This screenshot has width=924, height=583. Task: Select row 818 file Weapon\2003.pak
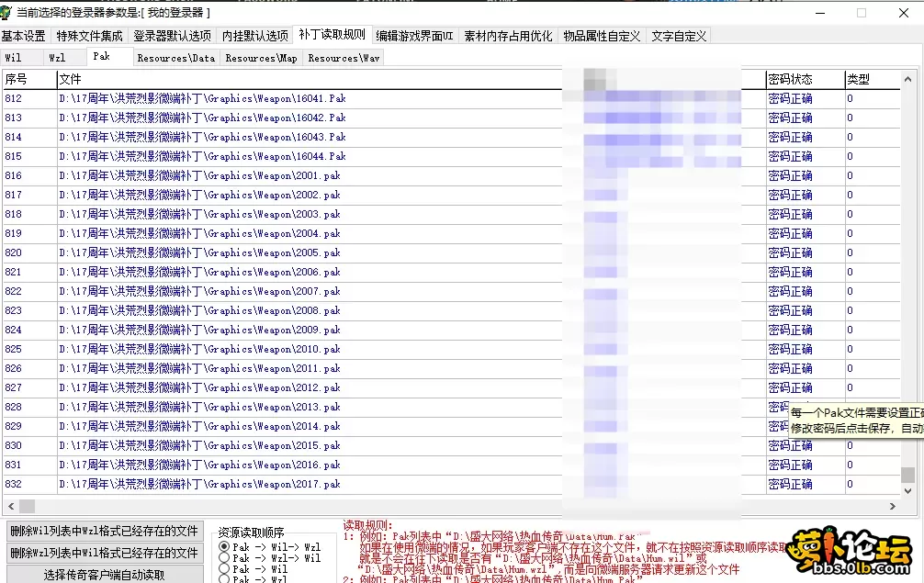click(199, 214)
